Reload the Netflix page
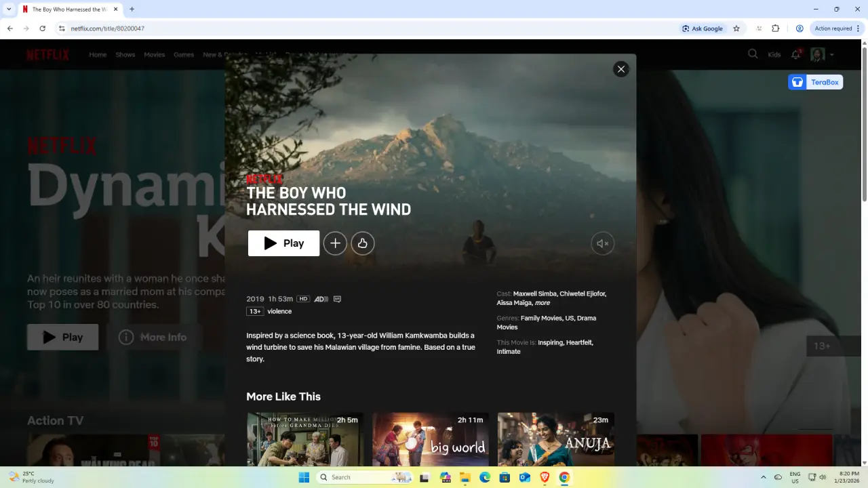 point(43,28)
